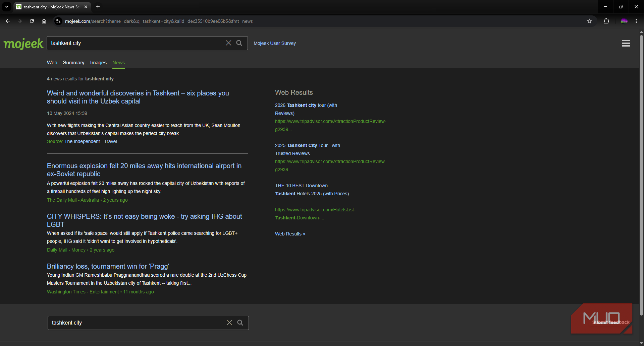This screenshot has height=346, width=644.
Task: Open Chrome three-dot menu
Action: click(636, 21)
